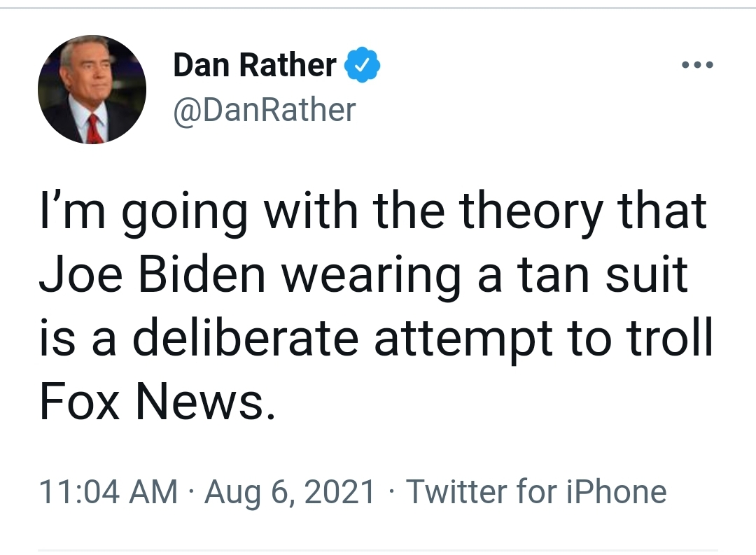Viewport: 756px width, 555px height.
Task: Open the three-dot more options menu
Action: point(697,64)
